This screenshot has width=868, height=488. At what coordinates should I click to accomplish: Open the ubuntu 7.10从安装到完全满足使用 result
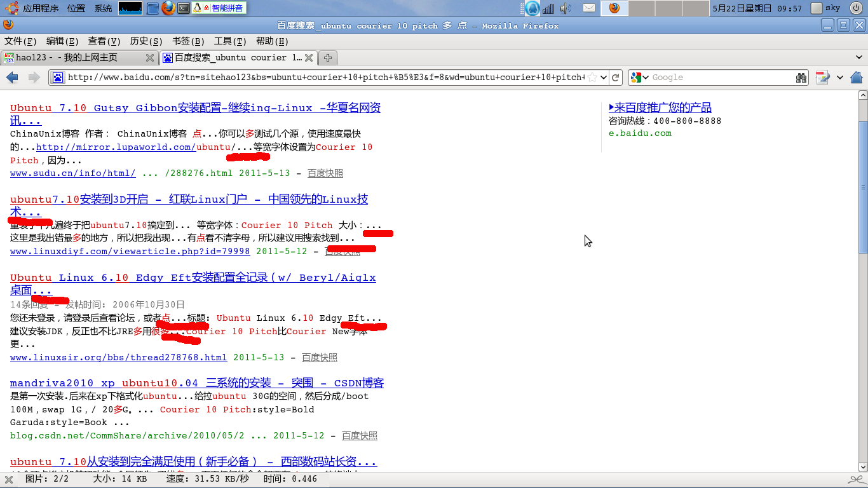click(x=194, y=462)
